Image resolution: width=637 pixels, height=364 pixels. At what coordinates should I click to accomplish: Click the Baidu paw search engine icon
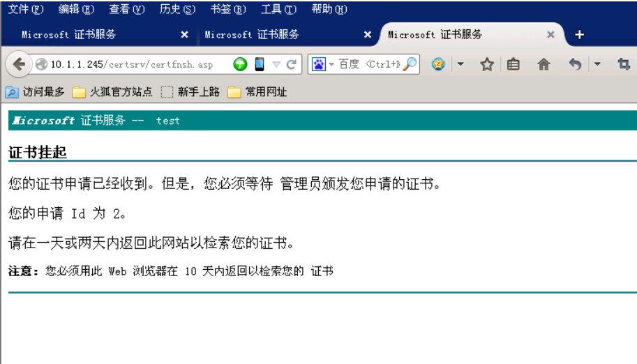click(318, 64)
